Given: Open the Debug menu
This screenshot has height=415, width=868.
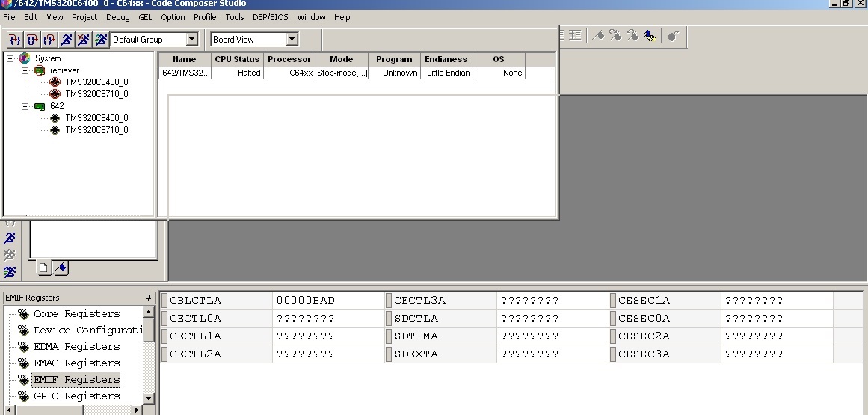Looking at the screenshot, I should coord(118,17).
